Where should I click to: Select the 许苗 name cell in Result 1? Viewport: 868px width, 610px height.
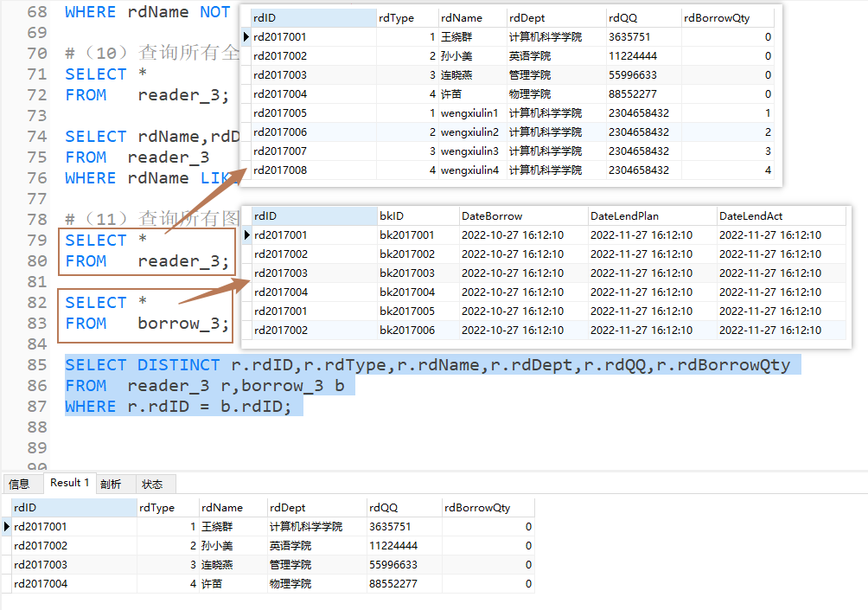(233, 583)
